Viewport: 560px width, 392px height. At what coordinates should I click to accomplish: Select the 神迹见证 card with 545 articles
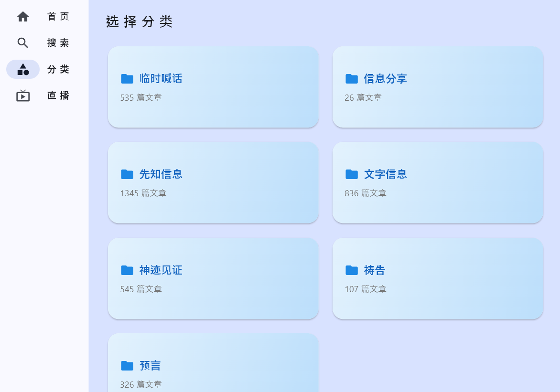tap(213, 278)
